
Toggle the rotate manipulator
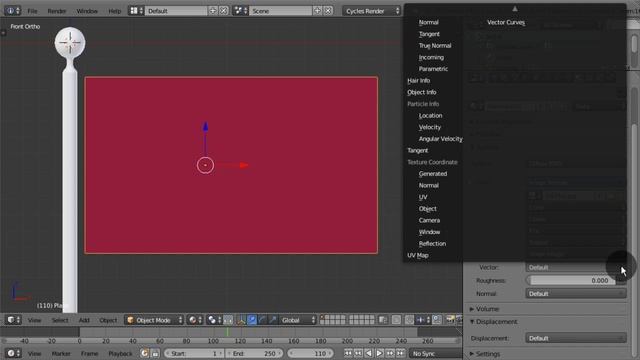(x=263, y=320)
